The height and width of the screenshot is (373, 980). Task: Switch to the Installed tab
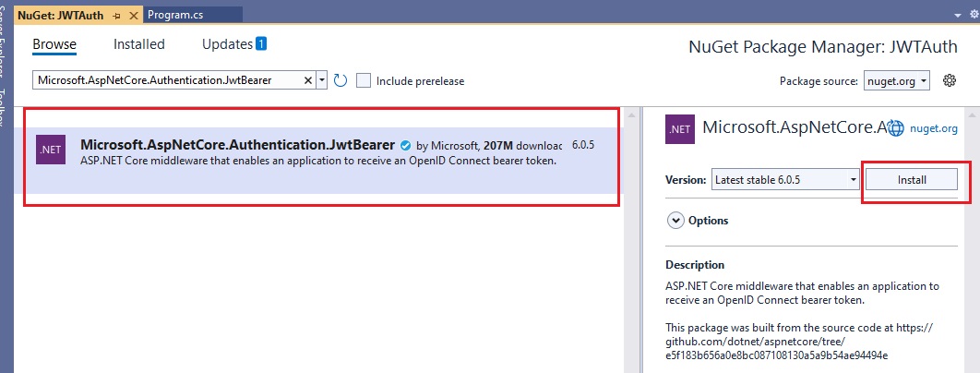[138, 44]
